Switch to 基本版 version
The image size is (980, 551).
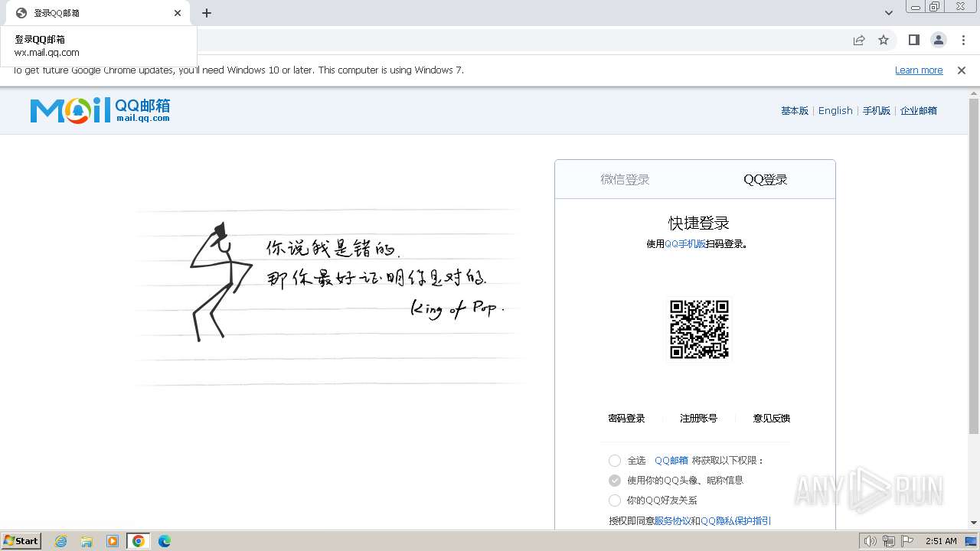795,111
